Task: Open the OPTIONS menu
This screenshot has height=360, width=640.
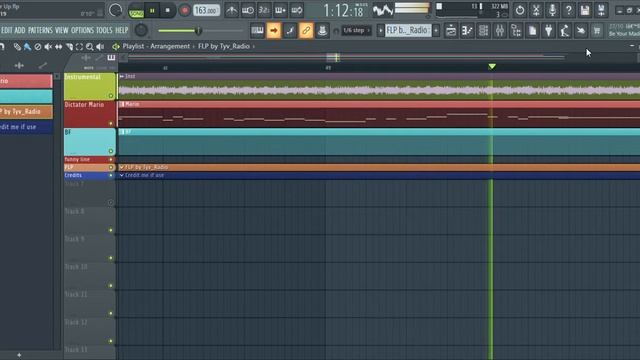Action: pyautogui.click(x=82, y=30)
